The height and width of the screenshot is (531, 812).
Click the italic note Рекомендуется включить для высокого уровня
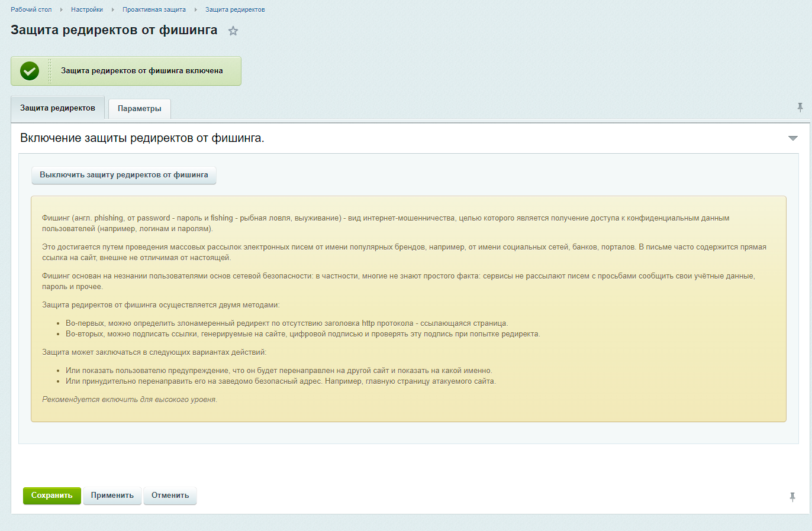click(130, 400)
